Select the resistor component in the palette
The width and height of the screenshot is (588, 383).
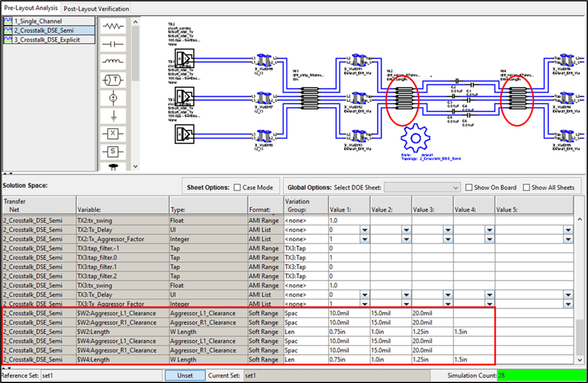pos(113,27)
